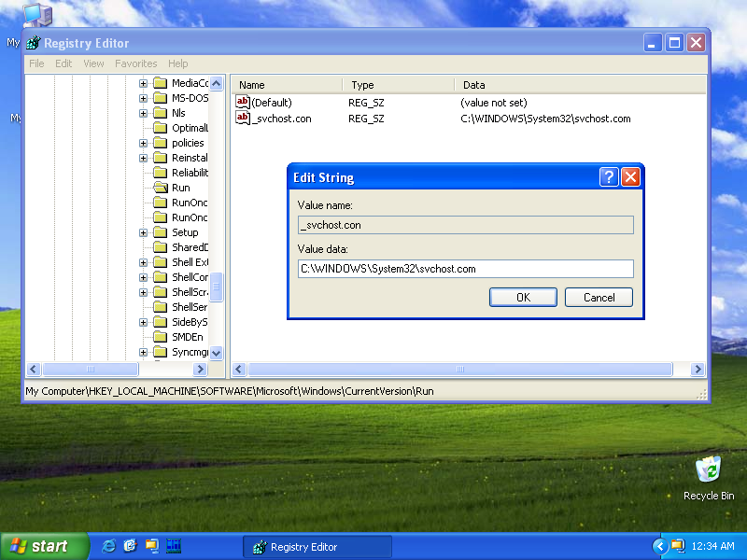Click the Optimal folder icon
Screen dimensions: 747x560
(160, 128)
